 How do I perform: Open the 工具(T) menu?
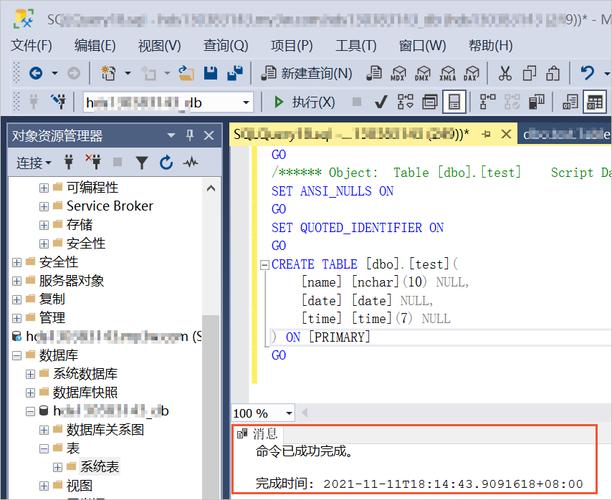point(356,45)
